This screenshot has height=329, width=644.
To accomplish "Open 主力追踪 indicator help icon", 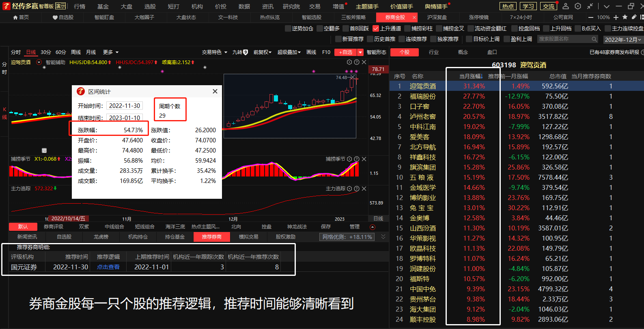I will (357, 189).
